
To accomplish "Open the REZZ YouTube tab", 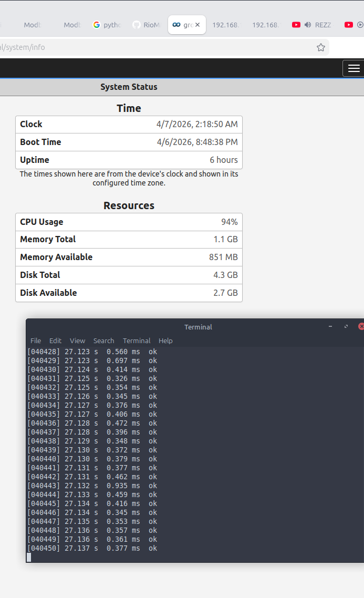I will [323, 25].
